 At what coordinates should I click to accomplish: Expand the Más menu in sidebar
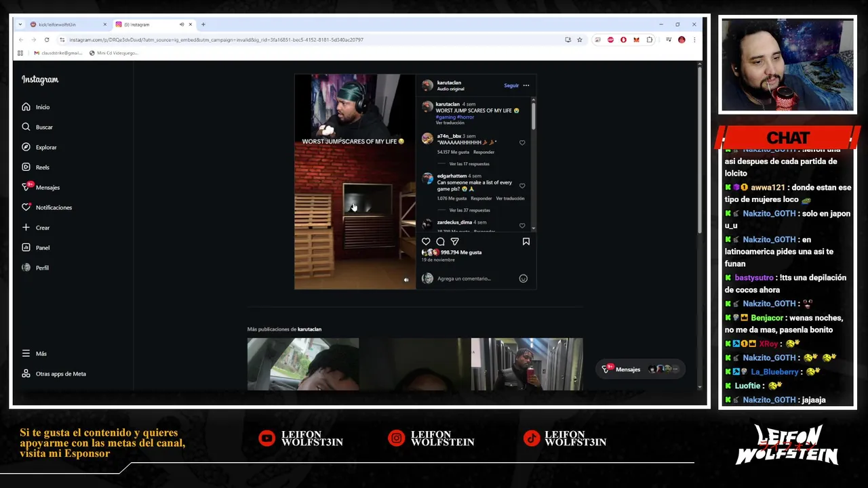click(x=34, y=354)
